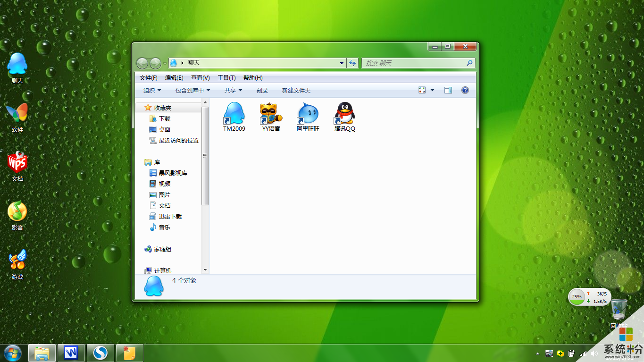The width and height of the screenshot is (644, 362).
Task: Open Explorer help with the question mark icon
Action: (465, 90)
